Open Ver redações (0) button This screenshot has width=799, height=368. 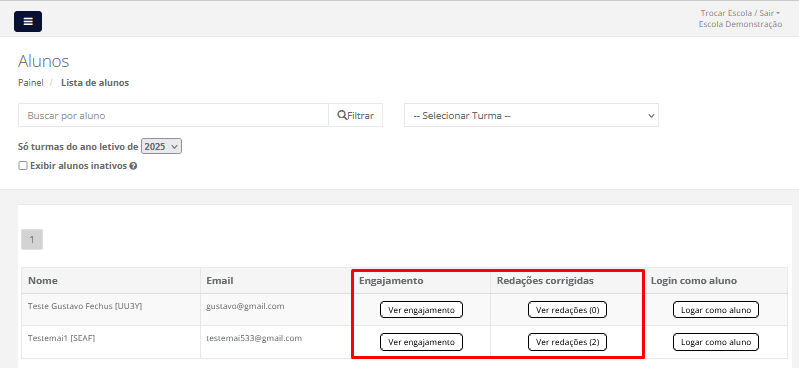(567, 310)
